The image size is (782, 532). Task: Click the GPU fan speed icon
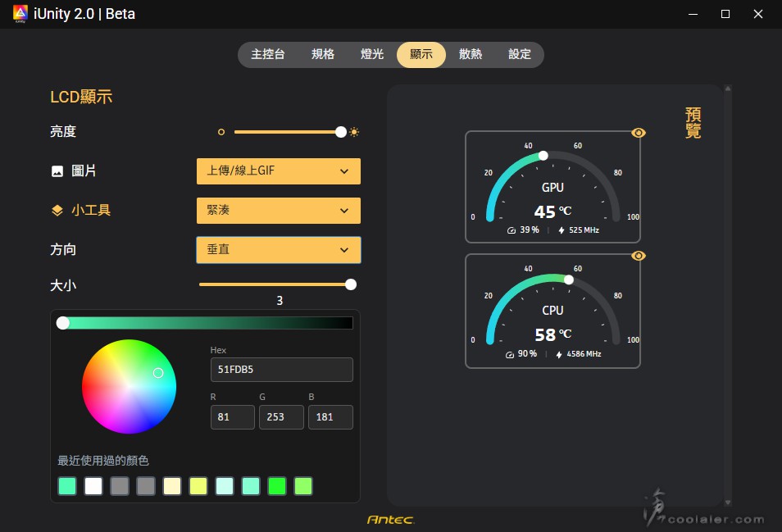[511, 230]
